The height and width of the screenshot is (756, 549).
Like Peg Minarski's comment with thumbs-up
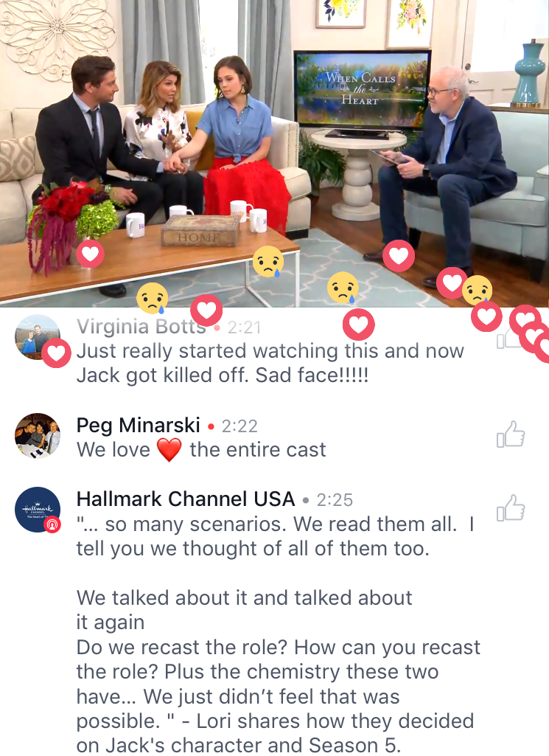[511, 434]
